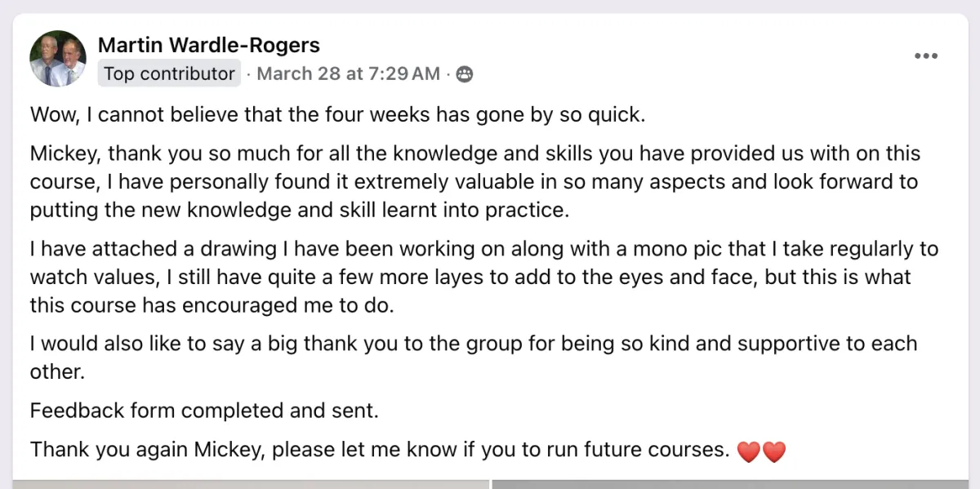Open the three-dot post options menu
This screenshot has width=980, height=489.
pyautogui.click(x=926, y=56)
